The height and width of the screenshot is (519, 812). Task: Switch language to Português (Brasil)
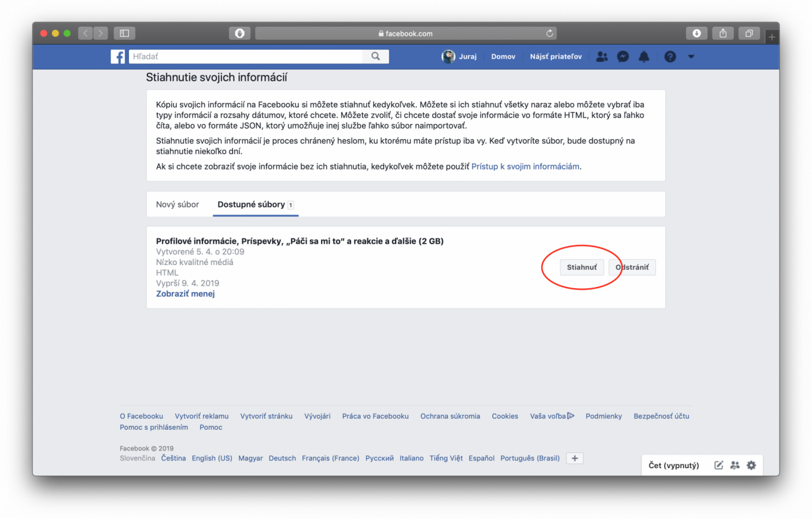click(530, 458)
